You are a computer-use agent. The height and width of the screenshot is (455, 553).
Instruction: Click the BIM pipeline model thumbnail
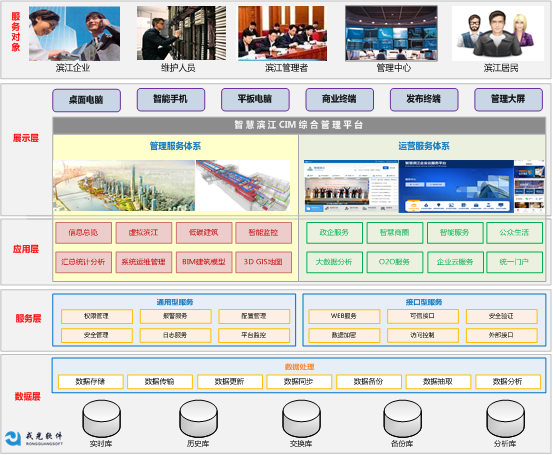[243, 186]
